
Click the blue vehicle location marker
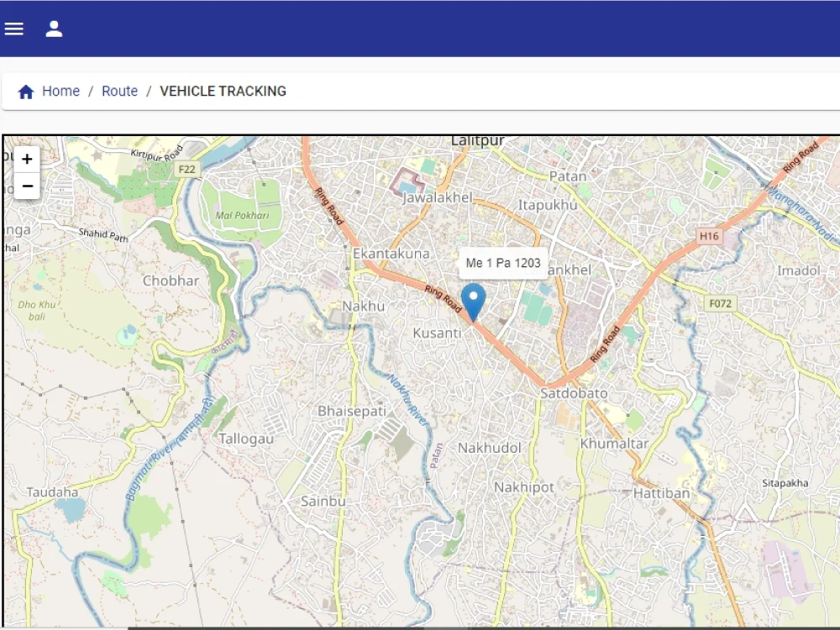tap(474, 302)
